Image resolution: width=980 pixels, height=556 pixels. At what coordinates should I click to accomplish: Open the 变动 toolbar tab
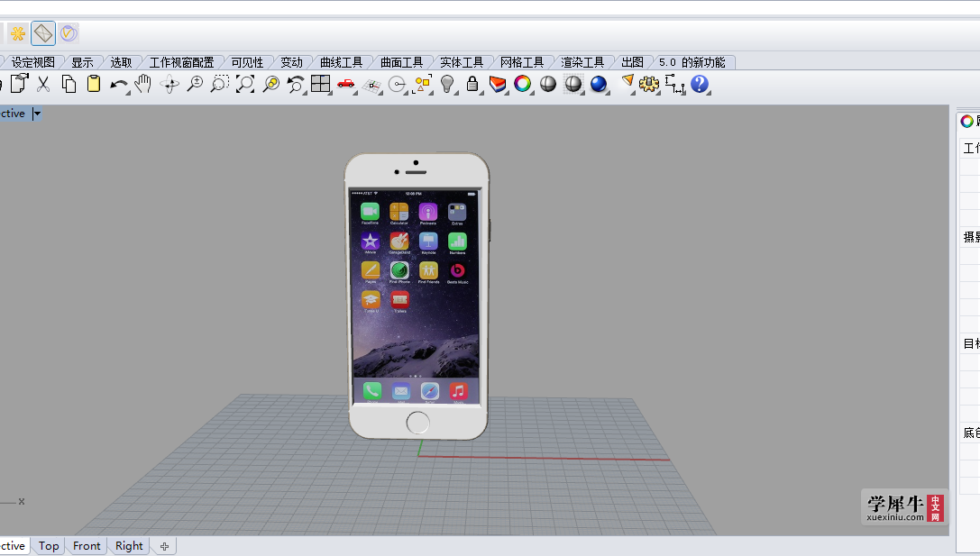point(291,62)
